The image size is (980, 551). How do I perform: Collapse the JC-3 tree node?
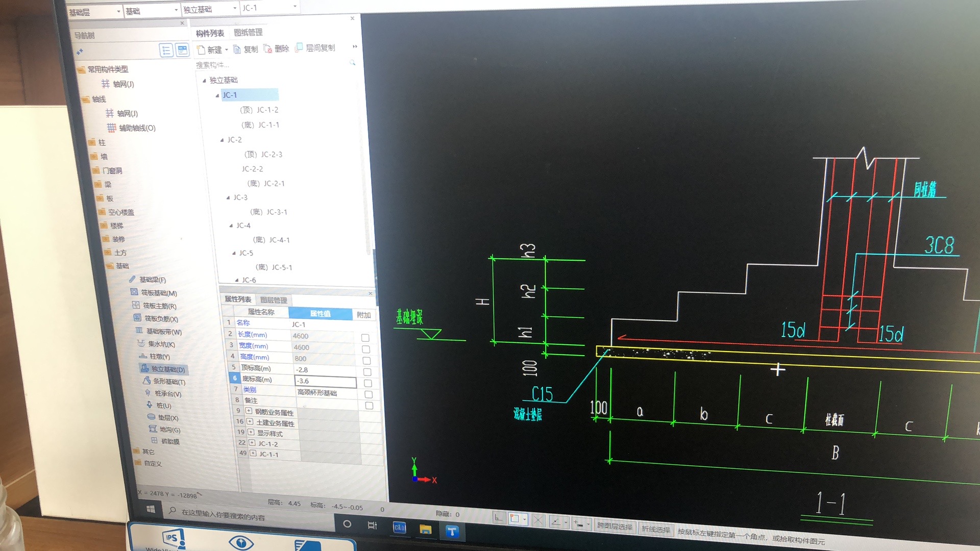228,197
